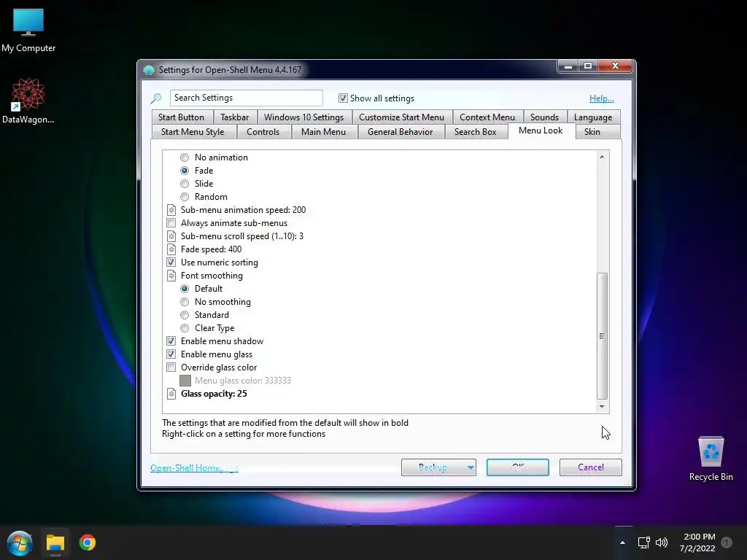Screen dimensions: 747x560
Task: Click the settings list scroll up arrow
Action: pos(602,157)
